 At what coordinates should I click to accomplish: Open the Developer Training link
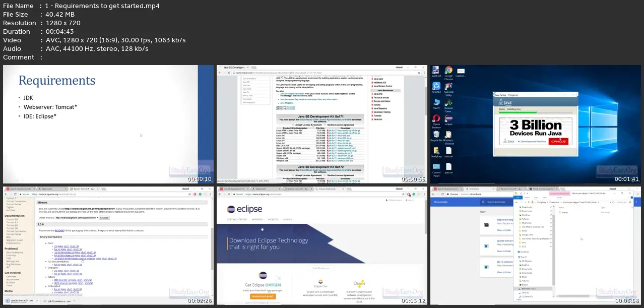pyautogui.click(x=382, y=112)
